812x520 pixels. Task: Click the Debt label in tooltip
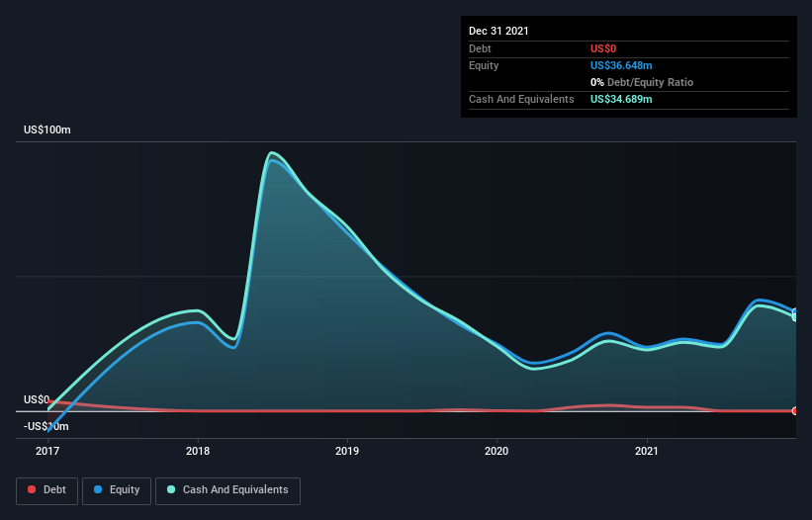click(x=480, y=48)
